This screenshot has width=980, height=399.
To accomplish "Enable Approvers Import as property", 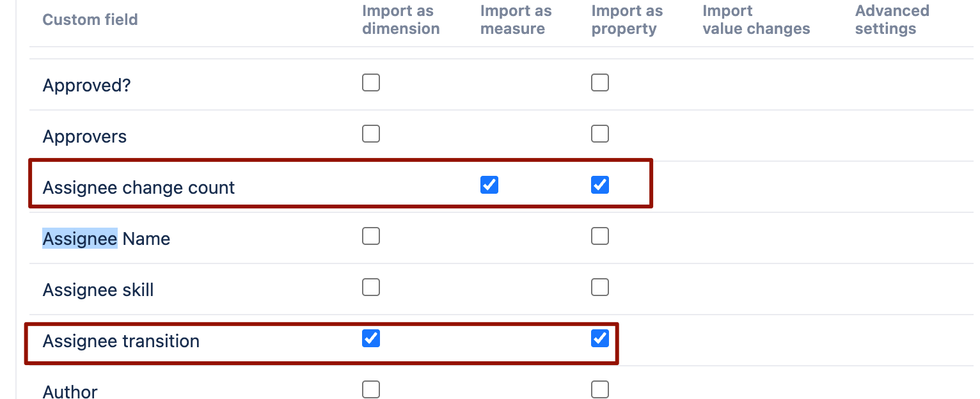I will tap(600, 134).
